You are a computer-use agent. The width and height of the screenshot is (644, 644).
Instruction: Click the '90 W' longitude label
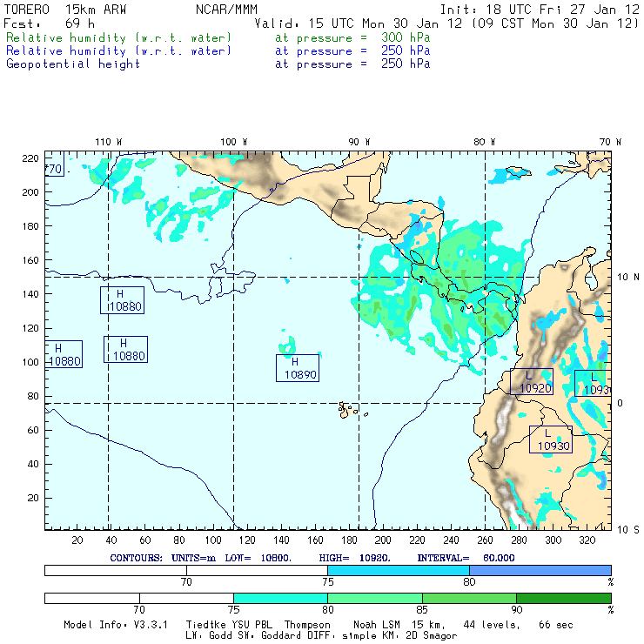point(359,142)
